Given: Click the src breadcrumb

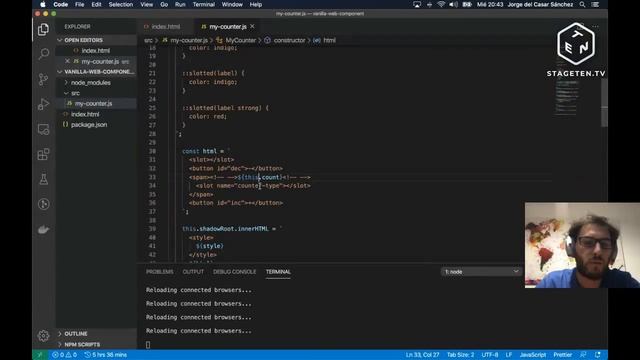Looking at the screenshot, I should coord(148,40).
